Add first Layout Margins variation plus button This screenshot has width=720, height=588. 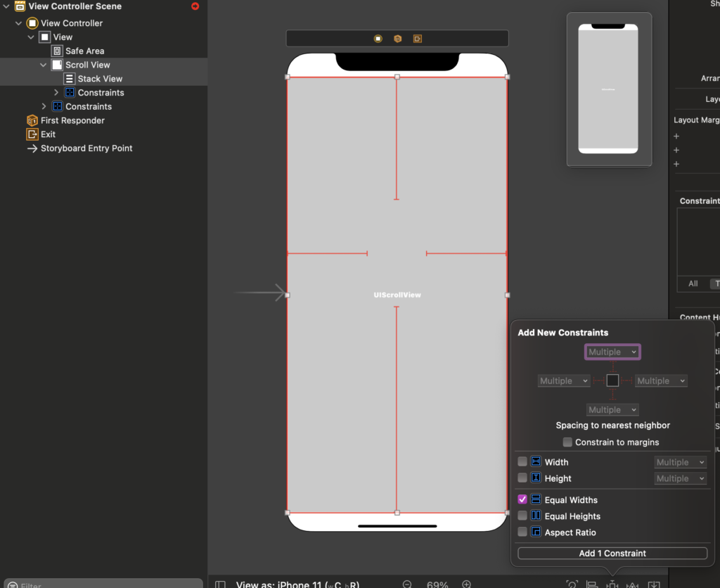click(676, 136)
